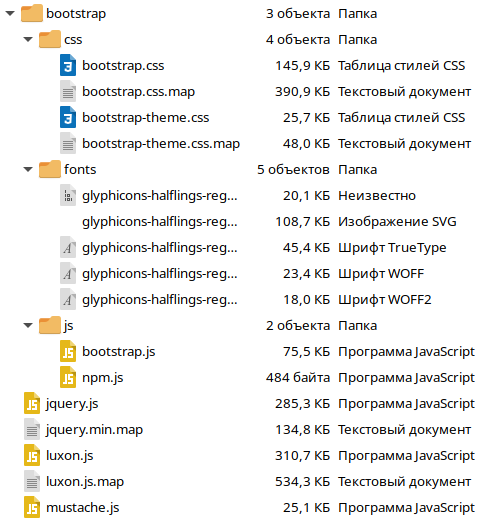Click the jquery.js JavaScript icon

point(32,404)
